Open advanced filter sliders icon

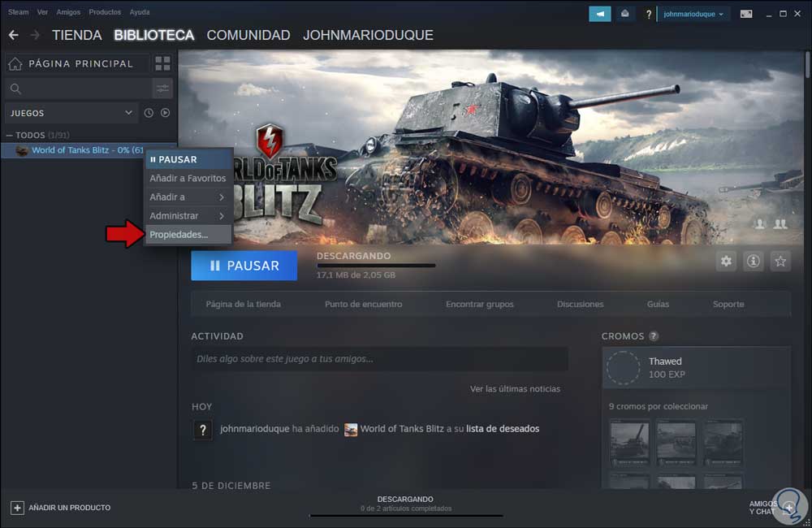coord(162,89)
